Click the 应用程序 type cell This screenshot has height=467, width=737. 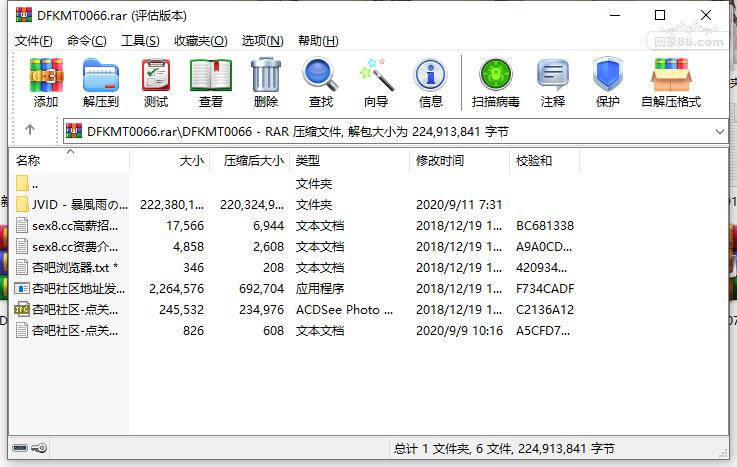(x=320, y=288)
